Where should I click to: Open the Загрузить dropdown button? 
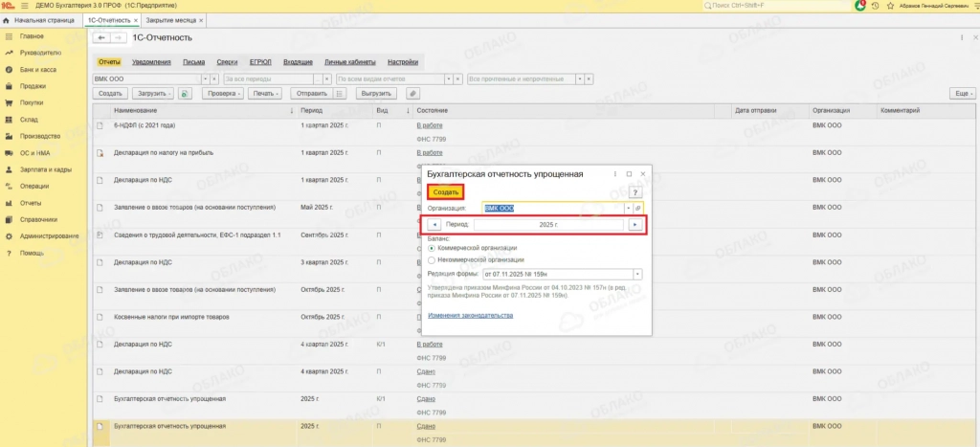tap(154, 94)
